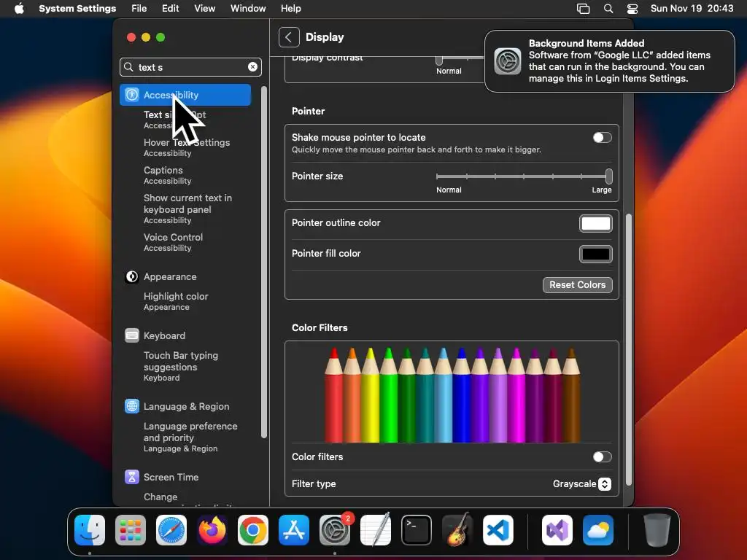Image resolution: width=747 pixels, height=560 pixels.
Task: Enable the Color filters switch
Action: coord(602,457)
